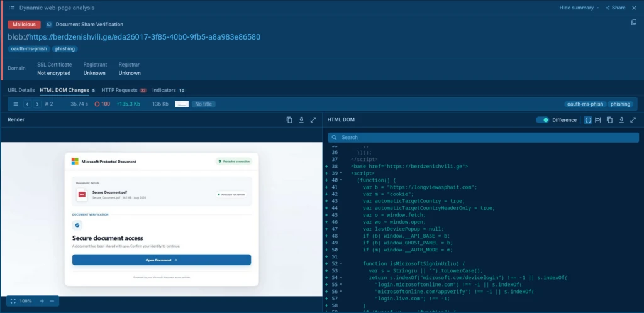644x313 pixels.
Task: Zoom in the render with the plus icon
Action: [42, 301]
